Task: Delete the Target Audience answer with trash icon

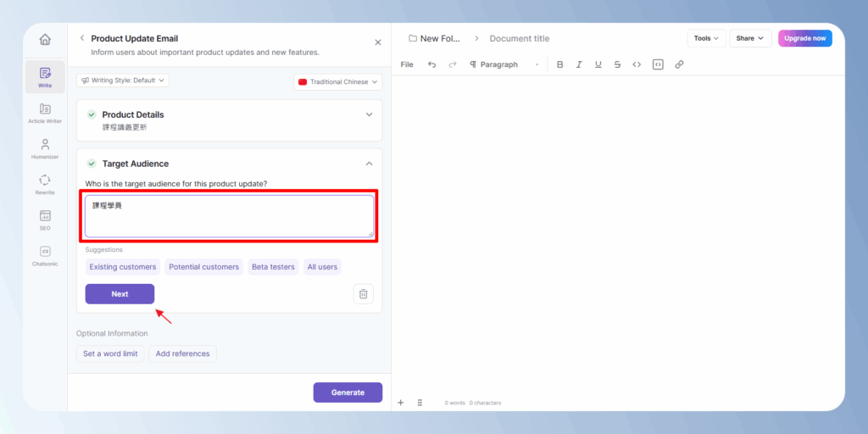Action: (x=363, y=294)
